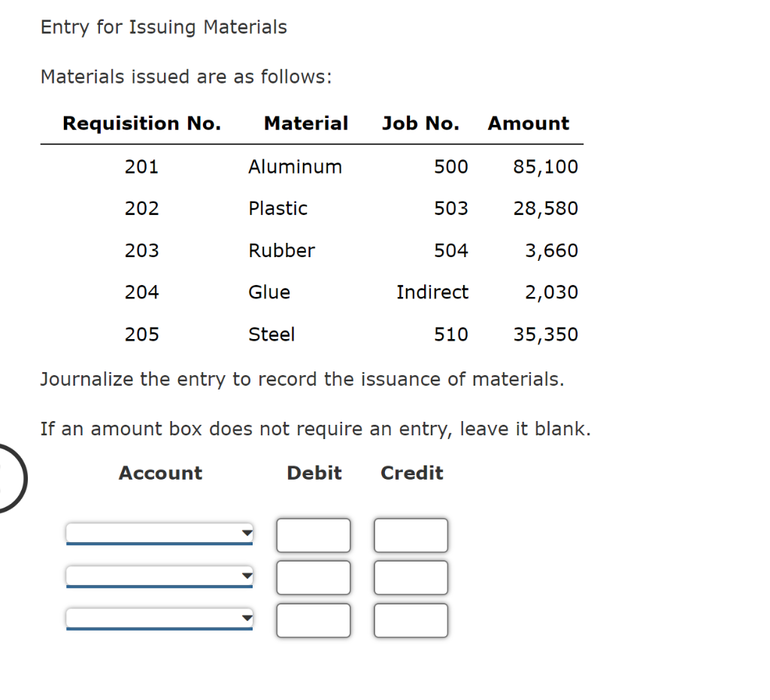Click the first Debit amount box
The image size is (770, 700).
click(314, 535)
